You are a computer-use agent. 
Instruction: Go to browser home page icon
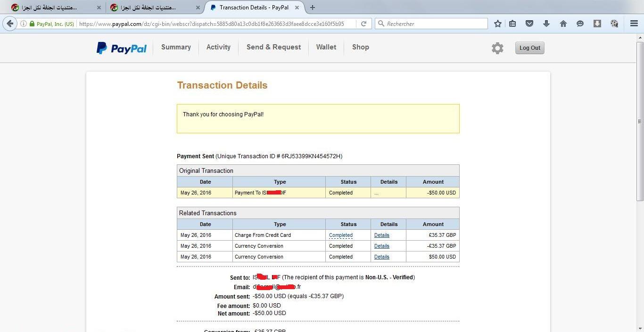(x=563, y=24)
